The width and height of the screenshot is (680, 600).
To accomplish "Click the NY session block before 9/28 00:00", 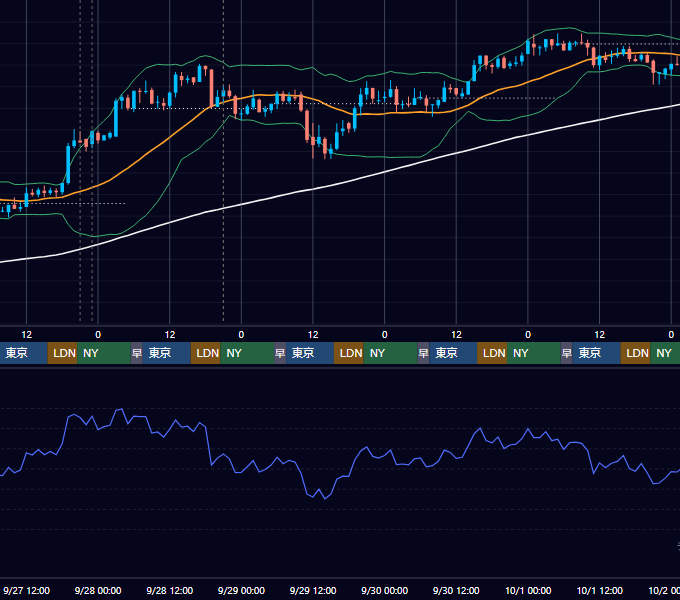I will pyautogui.click(x=104, y=353).
